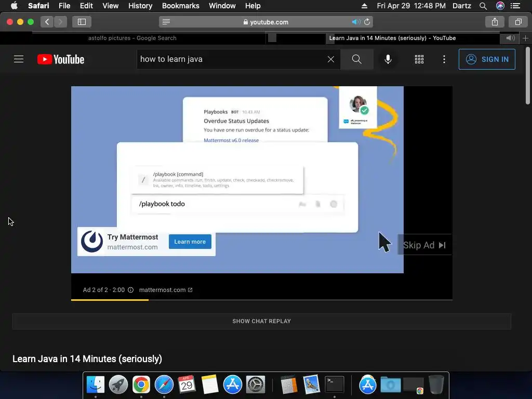Click Learn more on Mattermost ad
This screenshot has width=532, height=399.
pos(190,242)
